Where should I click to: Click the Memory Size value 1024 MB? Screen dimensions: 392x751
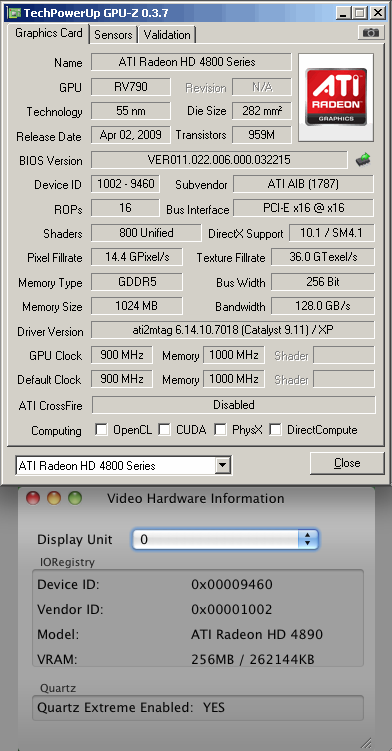(137, 306)
